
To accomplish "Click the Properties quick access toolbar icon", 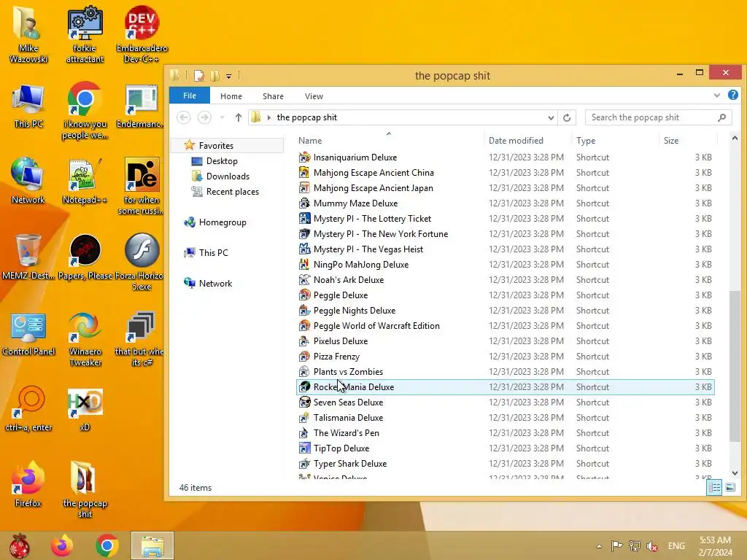I will click(x=198, y=76).
